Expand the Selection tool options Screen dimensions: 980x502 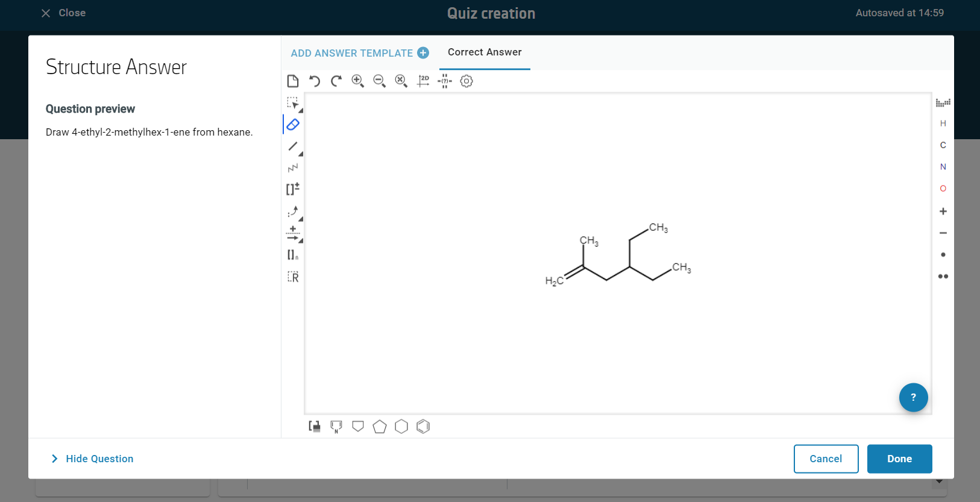pos(300,111)
